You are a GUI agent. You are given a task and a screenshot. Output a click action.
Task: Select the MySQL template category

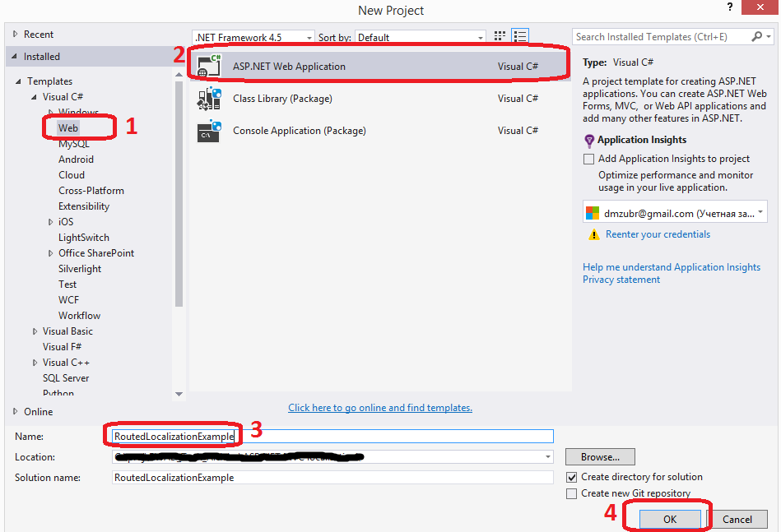point(74,144)
